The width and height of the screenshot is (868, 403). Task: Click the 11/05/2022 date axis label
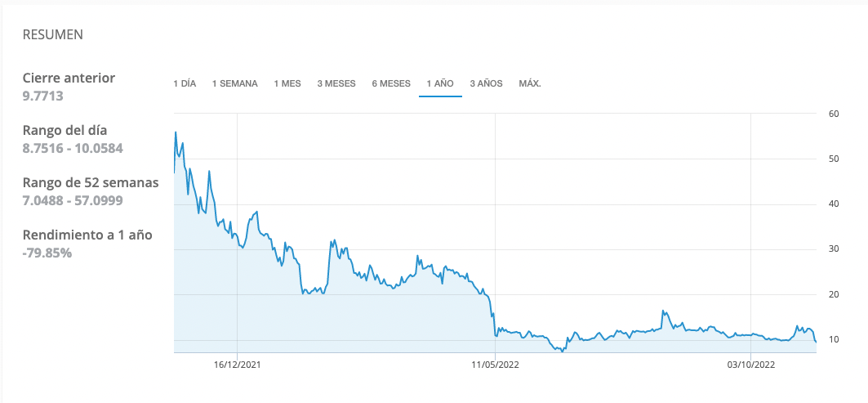pos(495,364)
